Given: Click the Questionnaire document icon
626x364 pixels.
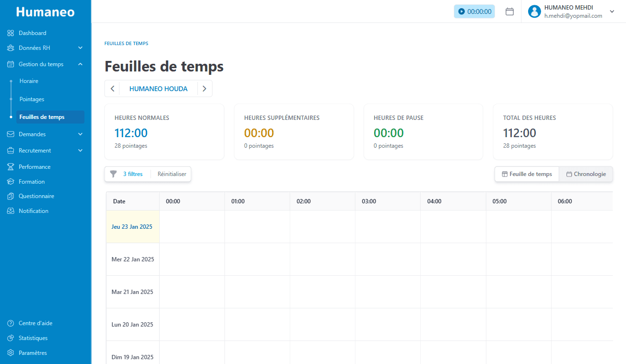Looking at the screenshot, I should [x=10, y=196].
